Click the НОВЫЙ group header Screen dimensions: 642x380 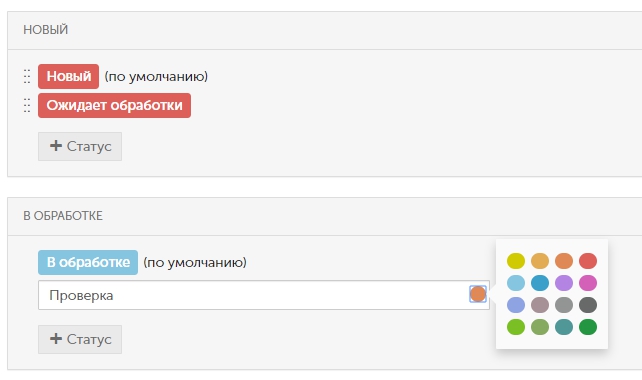[45, 30]
